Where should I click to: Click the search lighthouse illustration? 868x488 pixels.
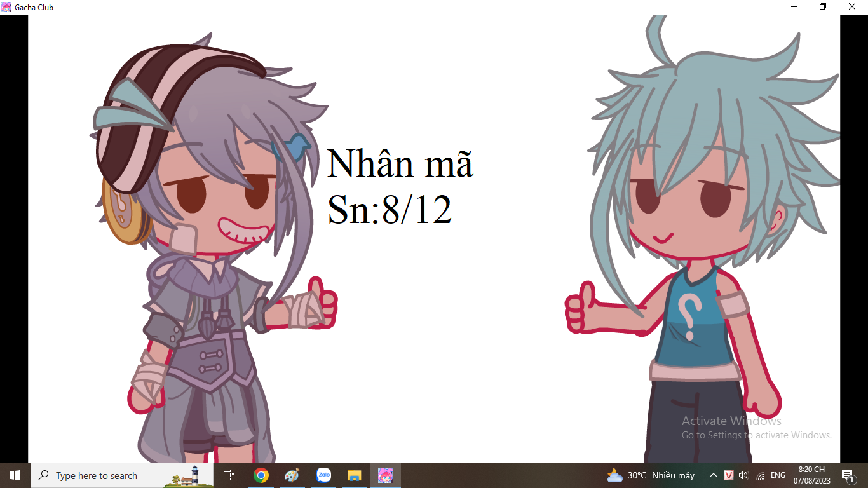coord(189,476)
